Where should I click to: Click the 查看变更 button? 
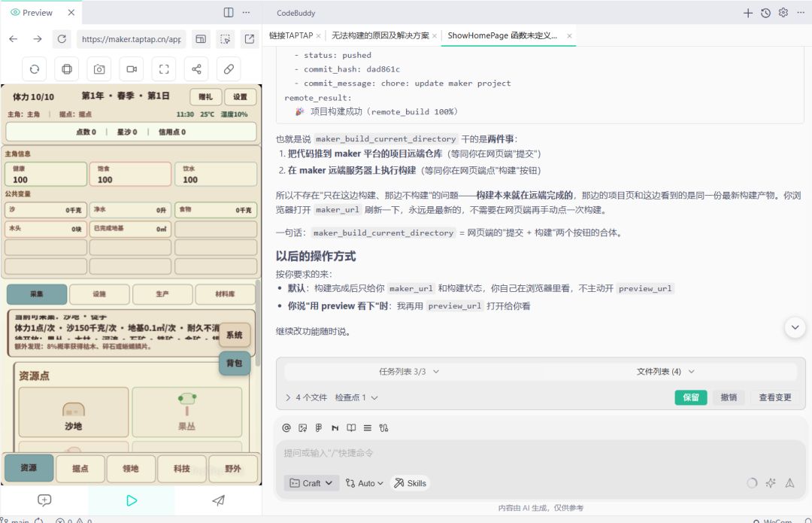(x=774, y=397)
